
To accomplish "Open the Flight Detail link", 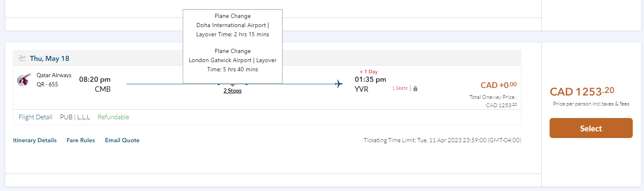I will (35, 117).
